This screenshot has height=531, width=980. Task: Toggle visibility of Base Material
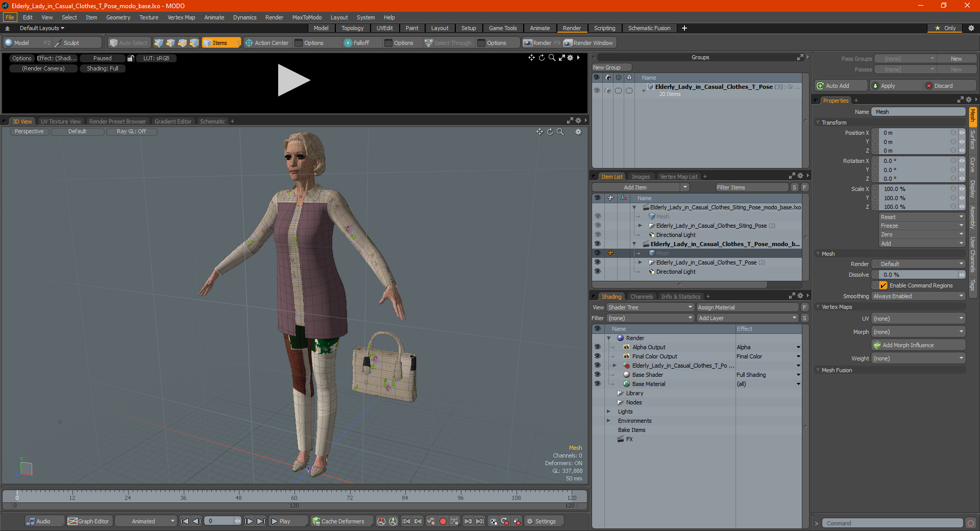coord(597,384)
